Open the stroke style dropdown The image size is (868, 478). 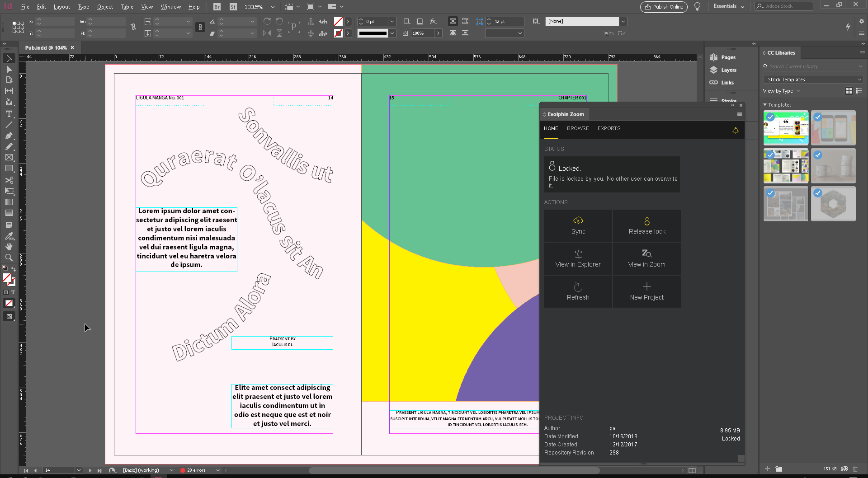pos(392,33)
